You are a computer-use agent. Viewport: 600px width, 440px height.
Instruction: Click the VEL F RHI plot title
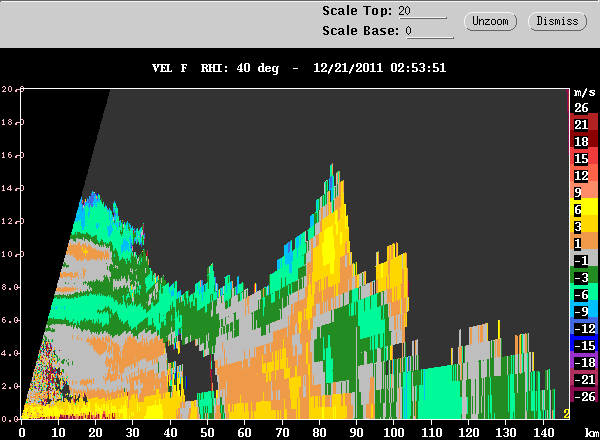[299, 68]
